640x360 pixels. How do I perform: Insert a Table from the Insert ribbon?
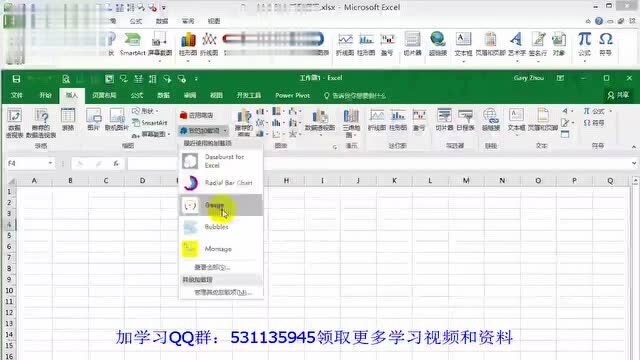[68, 119]
